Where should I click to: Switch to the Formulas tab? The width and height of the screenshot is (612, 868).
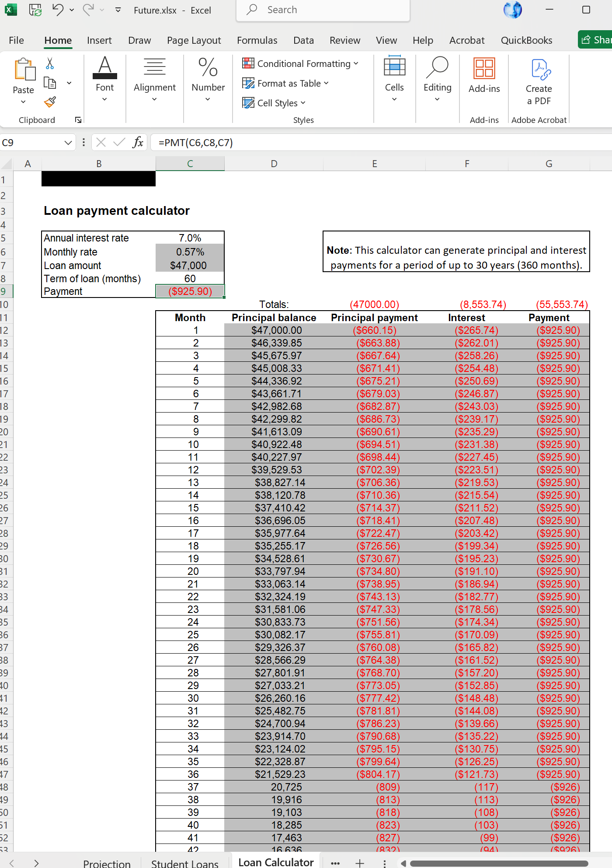[x=257, y=40]
